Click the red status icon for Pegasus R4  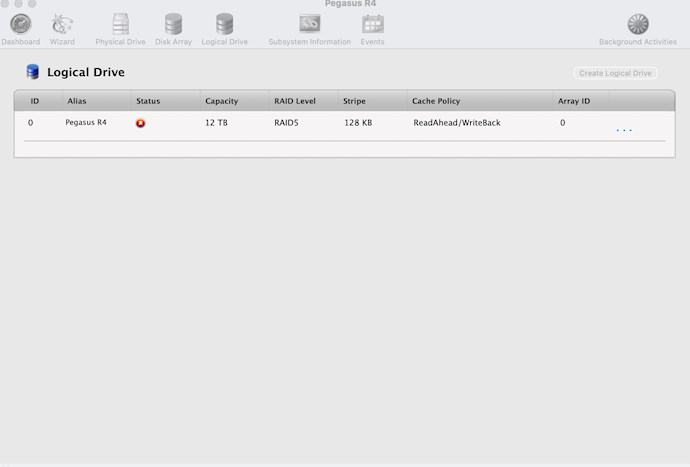pyautogui.click(x=141, y=123)
